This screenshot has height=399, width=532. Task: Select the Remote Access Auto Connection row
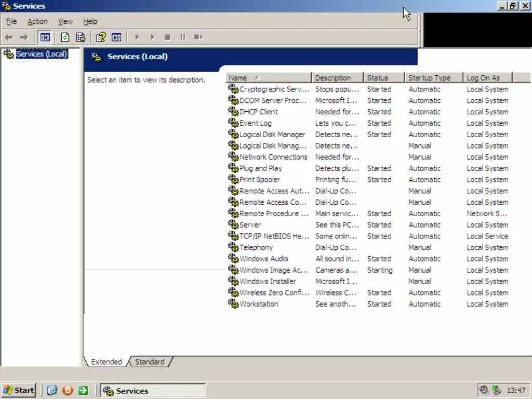(x=369, y=191)
